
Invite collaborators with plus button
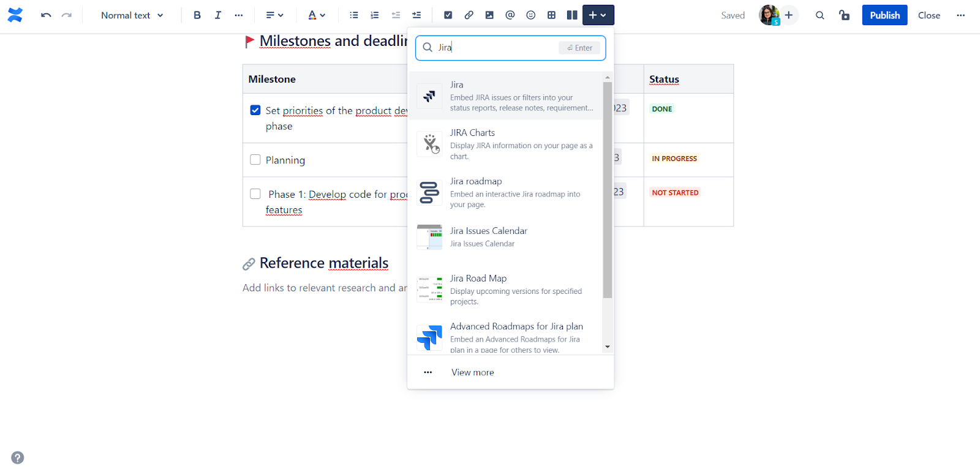click(789, 15)
